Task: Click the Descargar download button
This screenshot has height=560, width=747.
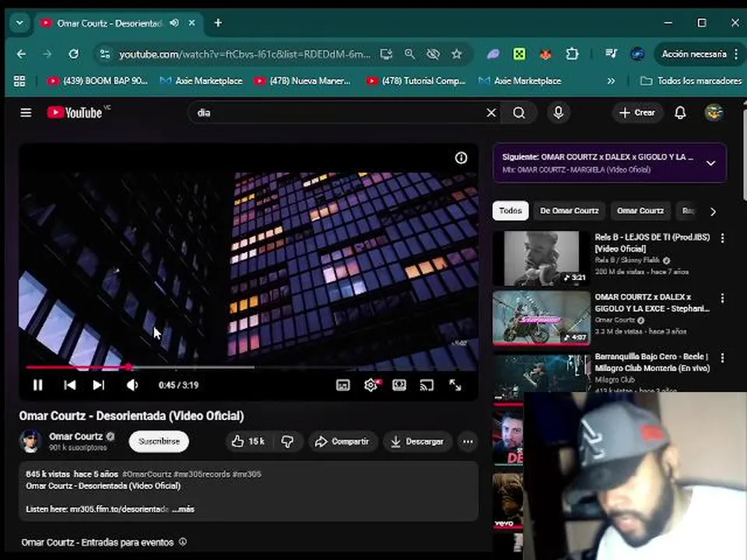Action: 417,442
